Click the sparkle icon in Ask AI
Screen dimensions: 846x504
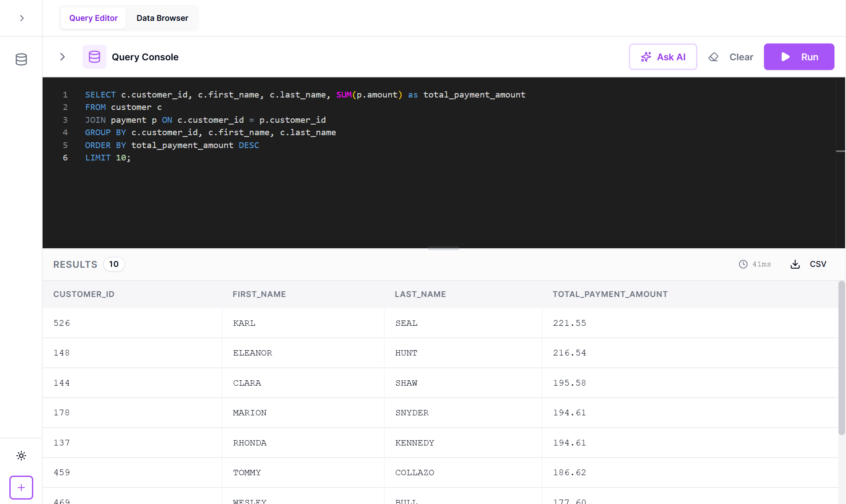pyautogui.click(x=647, y=57)
